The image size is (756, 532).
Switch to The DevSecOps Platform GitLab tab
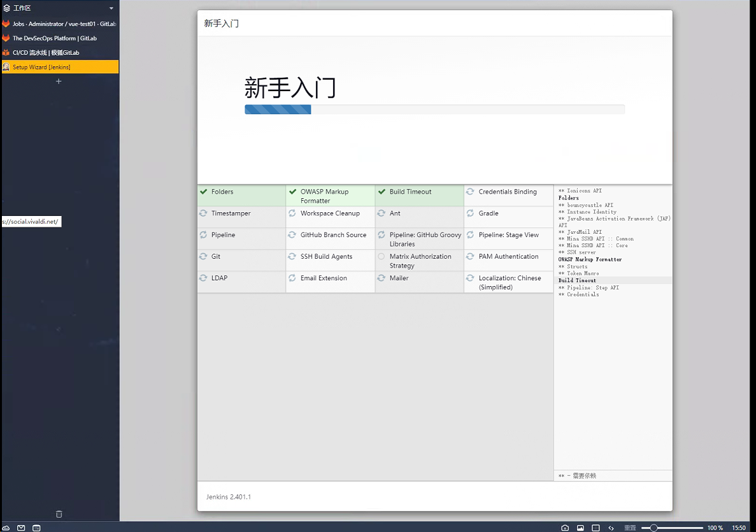pyautogui.click(x=60, y=38)
